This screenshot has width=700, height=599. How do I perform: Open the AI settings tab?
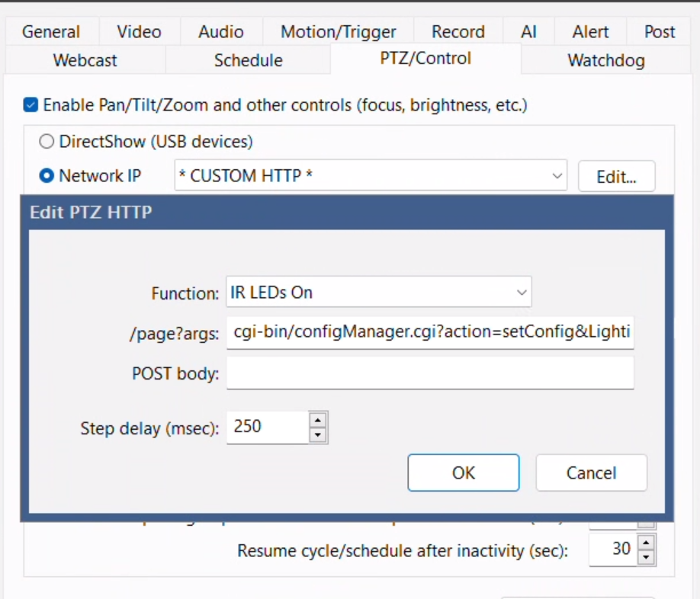pos(528,32)
